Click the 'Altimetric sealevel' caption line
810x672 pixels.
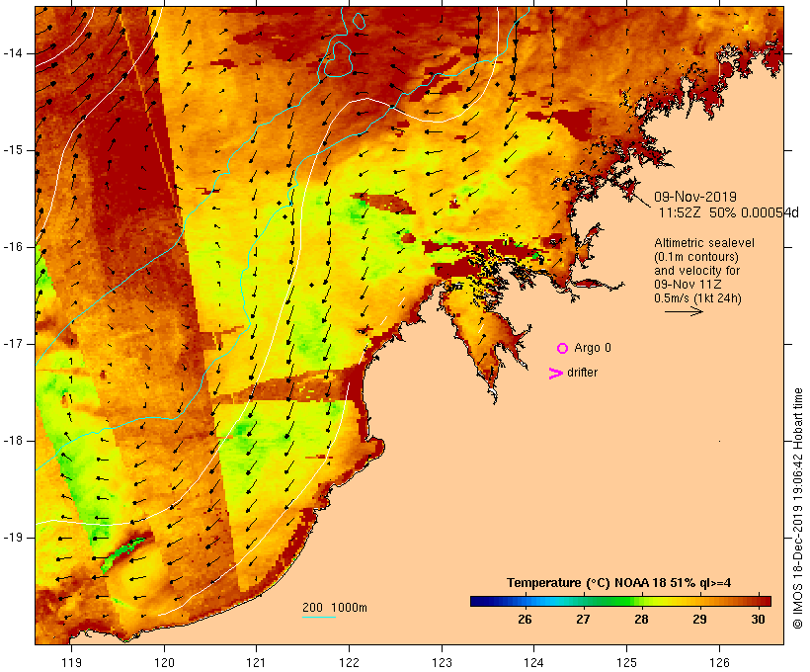(x=704, y=243)
